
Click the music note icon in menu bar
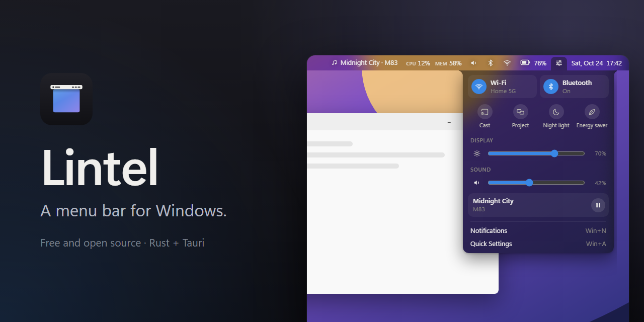tap(334, 63)
